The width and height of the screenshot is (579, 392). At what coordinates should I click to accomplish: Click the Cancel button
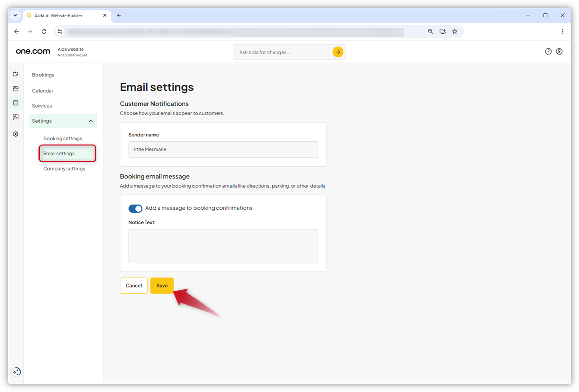point(134,285)
